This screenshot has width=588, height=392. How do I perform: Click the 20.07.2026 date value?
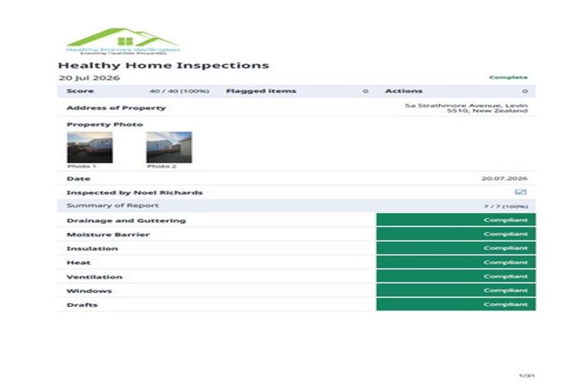[x=505, y=178]
